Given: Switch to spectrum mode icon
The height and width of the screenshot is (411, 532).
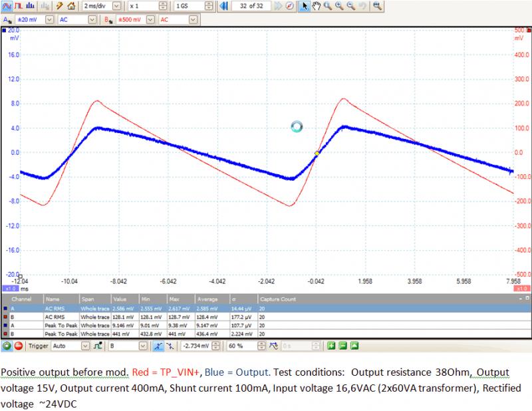Looking at the screenshot, I should (x=30, y=6).
